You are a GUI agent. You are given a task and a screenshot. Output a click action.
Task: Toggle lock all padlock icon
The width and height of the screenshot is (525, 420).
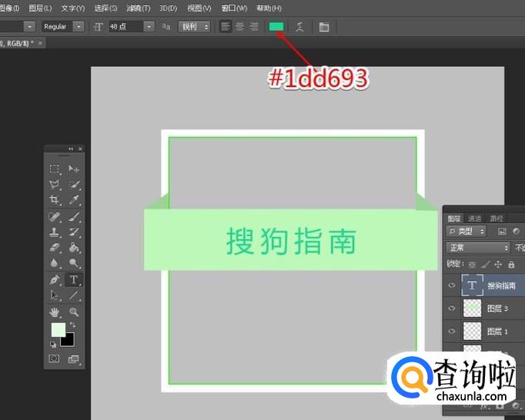click(x=511, y=265)
